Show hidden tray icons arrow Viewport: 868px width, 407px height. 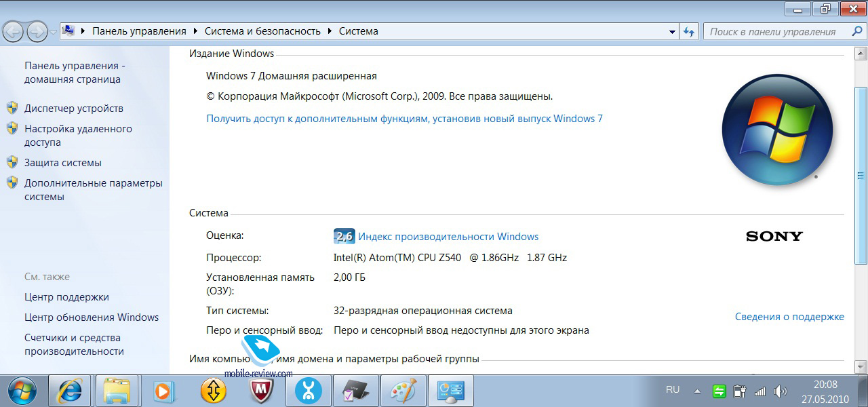pos(696,391)
